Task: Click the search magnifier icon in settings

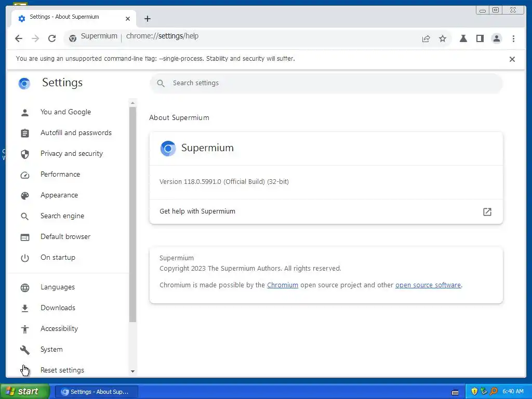Action: point(161,83)
